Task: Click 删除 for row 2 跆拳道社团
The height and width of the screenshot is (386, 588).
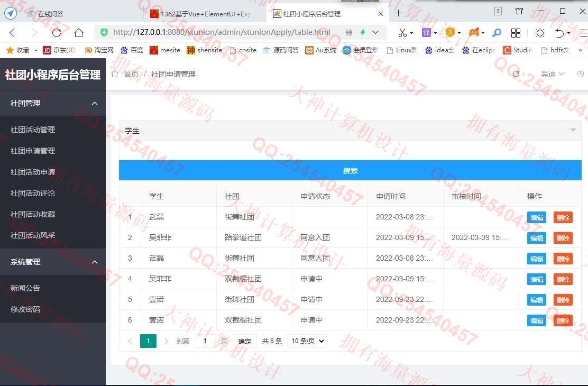Action: (563, 238)
